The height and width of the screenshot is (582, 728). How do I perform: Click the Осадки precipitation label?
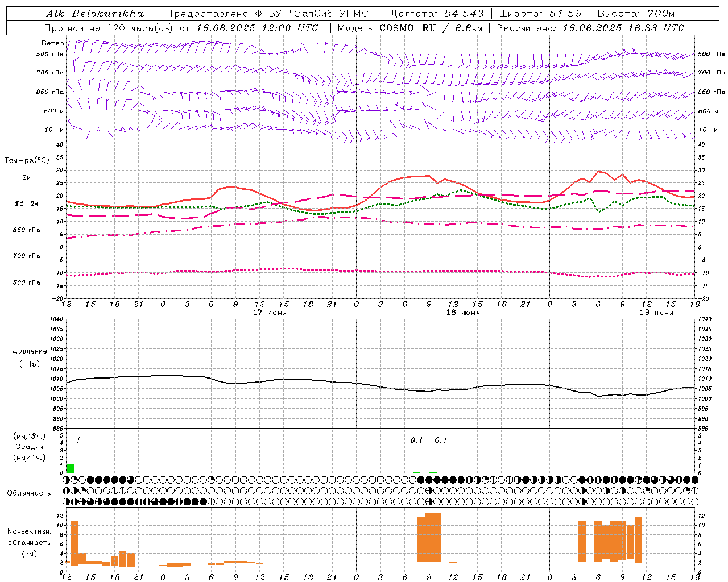pos(30,447)
